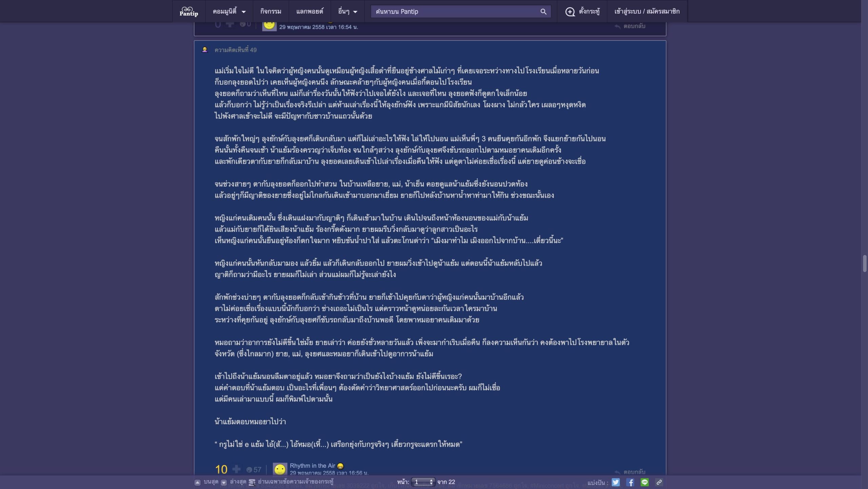Click the create-topic plus icon
The image size is (868, 489).
570,12
